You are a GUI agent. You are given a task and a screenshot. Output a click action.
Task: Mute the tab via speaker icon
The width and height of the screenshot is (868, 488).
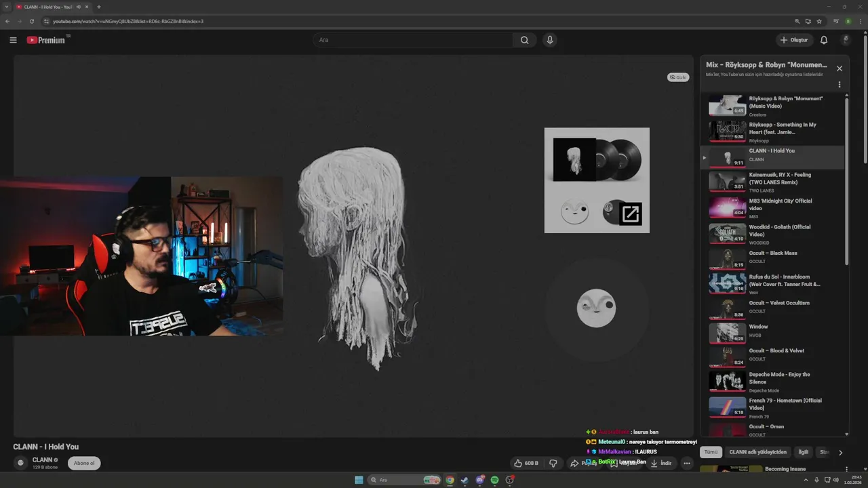(79, 7)
